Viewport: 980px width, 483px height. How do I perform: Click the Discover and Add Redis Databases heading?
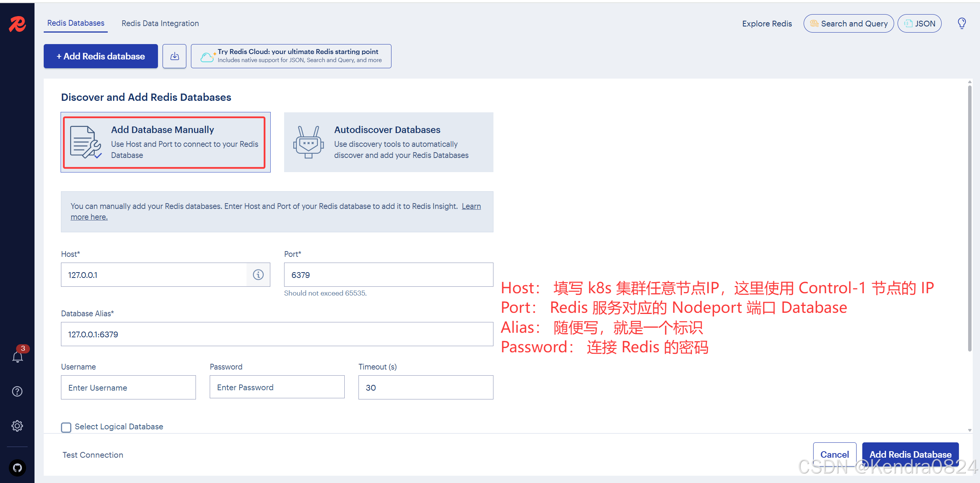(146, 97)
